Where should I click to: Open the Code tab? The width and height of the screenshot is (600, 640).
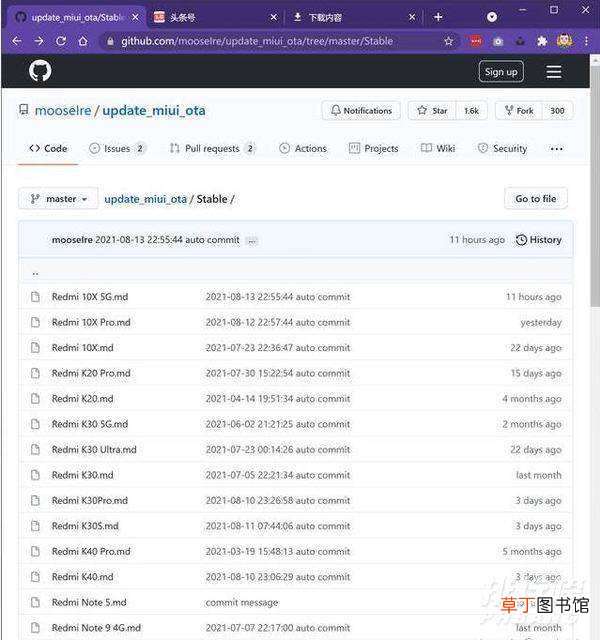click(48, 149)
